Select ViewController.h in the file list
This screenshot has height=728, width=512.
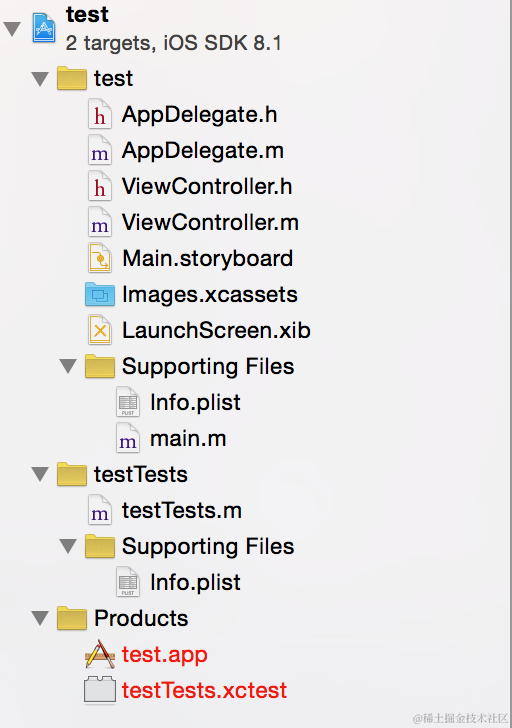(x=207, y=187)
